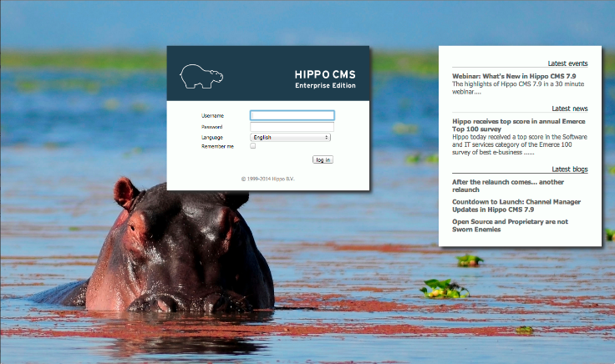The image size is (615, 364).
Task: Open Hippo receives top score news link
Action: [519, 125]
